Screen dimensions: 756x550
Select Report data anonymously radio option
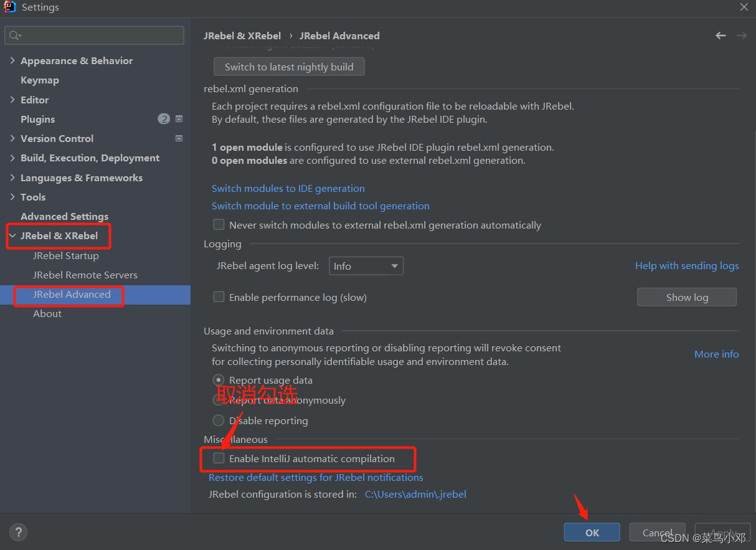pos(219,400)
